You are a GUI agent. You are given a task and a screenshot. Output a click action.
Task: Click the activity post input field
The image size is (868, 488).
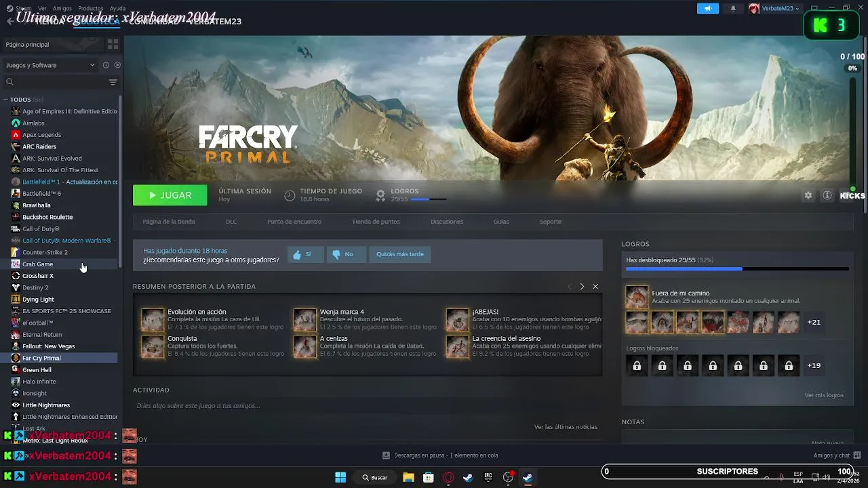pyautogui.click(x=367, y=406)
